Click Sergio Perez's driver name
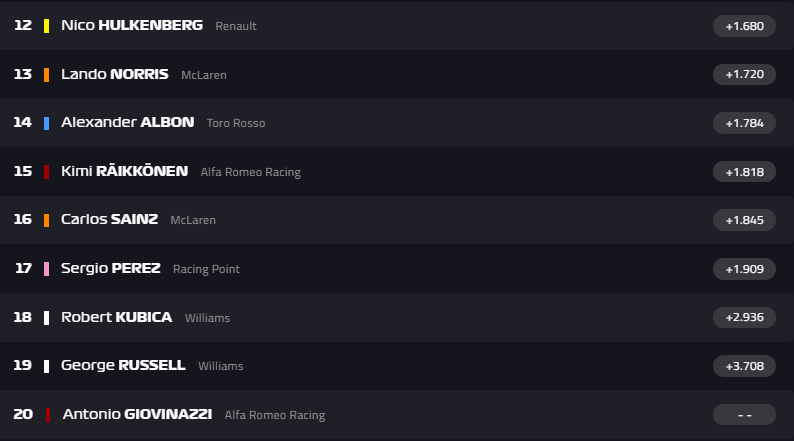 point(110,268)
